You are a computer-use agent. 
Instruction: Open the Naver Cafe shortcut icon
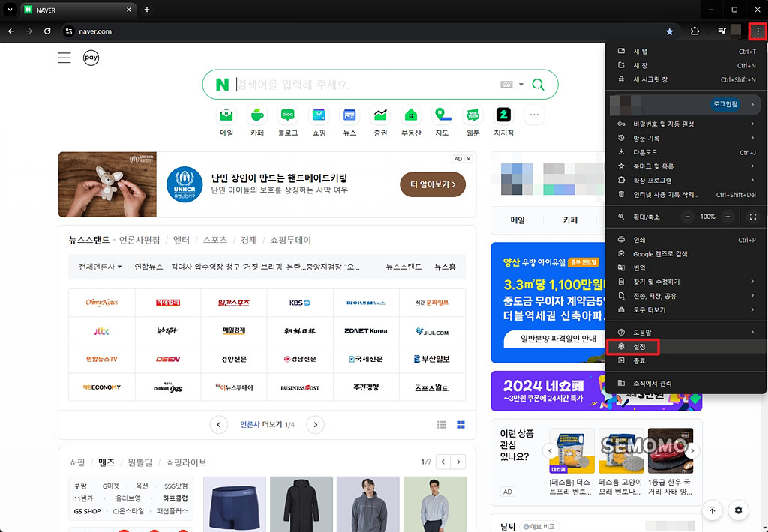coord(257,115)
